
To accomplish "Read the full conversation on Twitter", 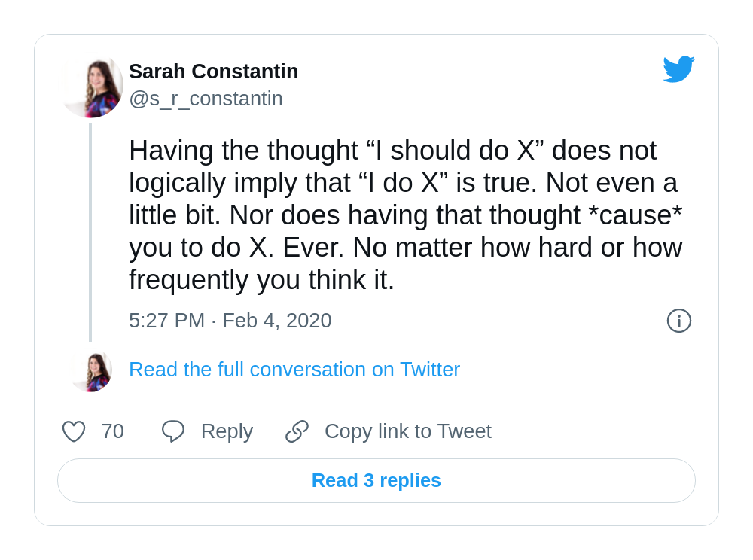I will point(294,370).
